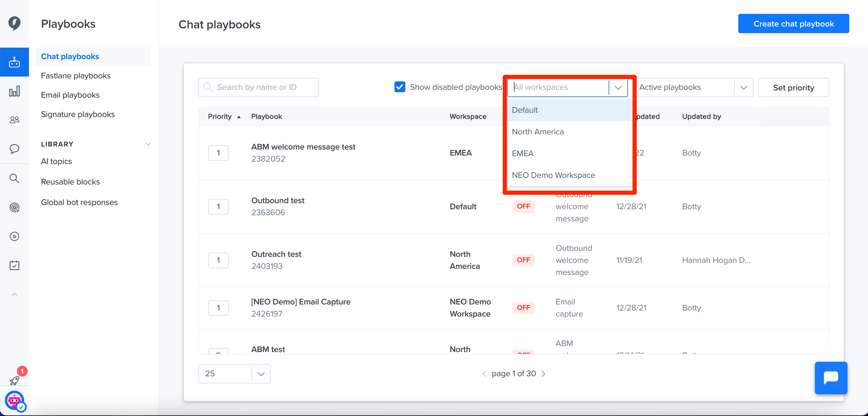Select EMEA workspace option
This screenshot has width=868, height=416.
click(x=569, y=153)
